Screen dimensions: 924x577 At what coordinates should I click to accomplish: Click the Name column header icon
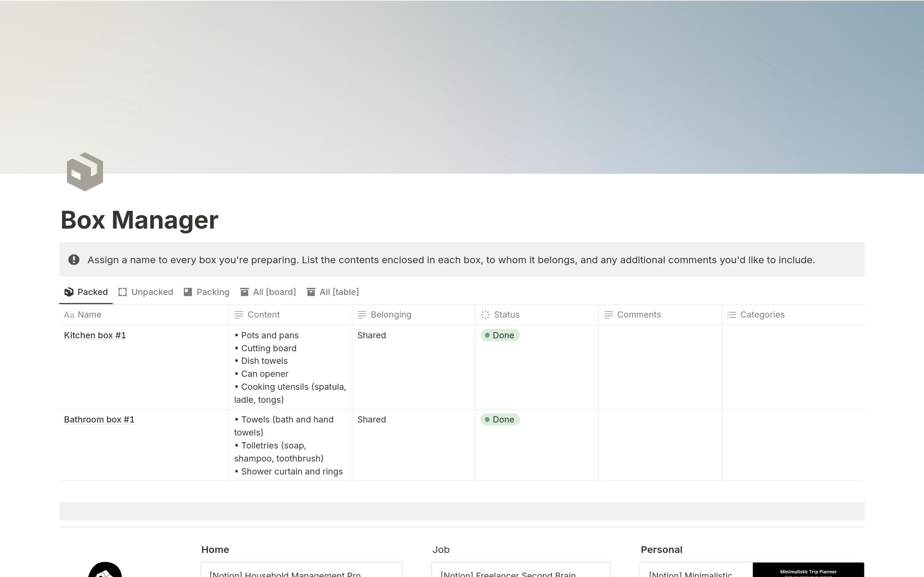(68, 314)
